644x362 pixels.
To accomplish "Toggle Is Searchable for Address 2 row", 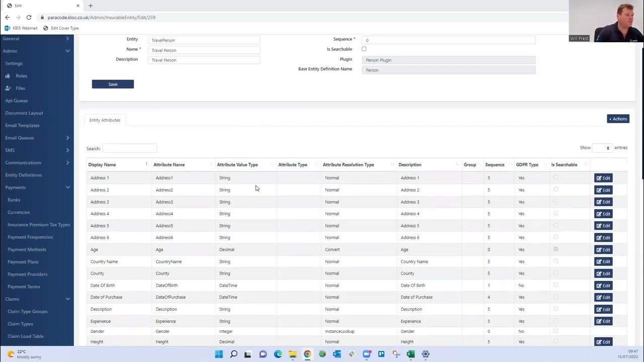I will tap(555, 190).
